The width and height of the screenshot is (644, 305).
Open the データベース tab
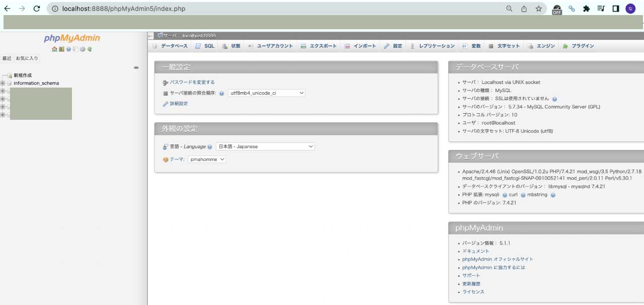pos(171,46)
